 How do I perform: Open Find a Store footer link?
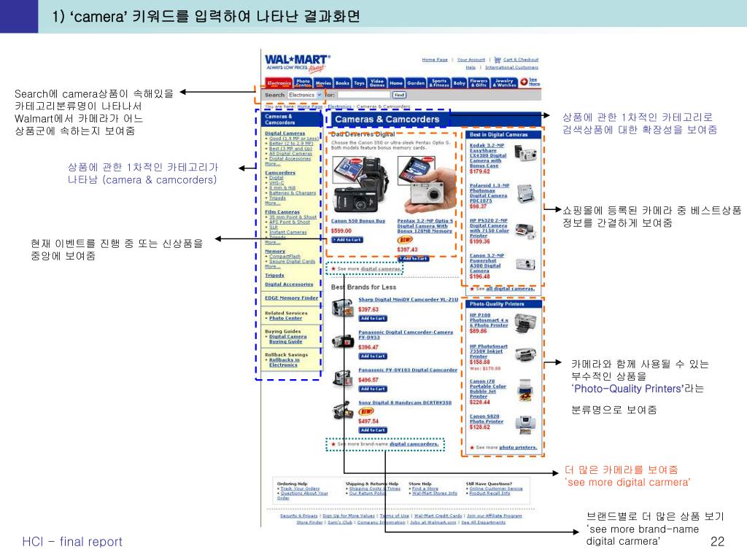(425, 489)
